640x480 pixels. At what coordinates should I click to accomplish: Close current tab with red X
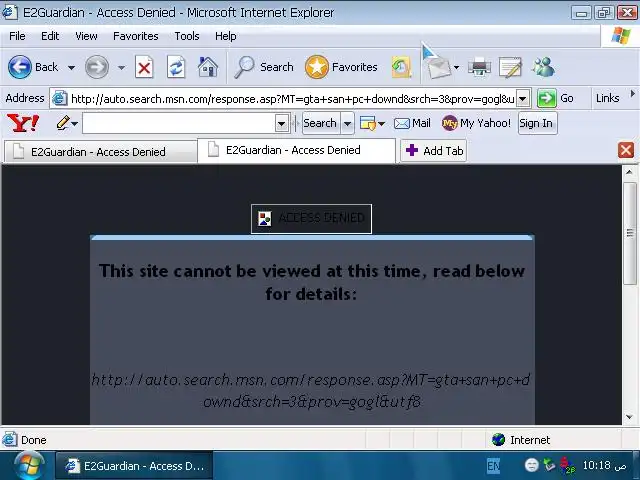coord(626,150)
